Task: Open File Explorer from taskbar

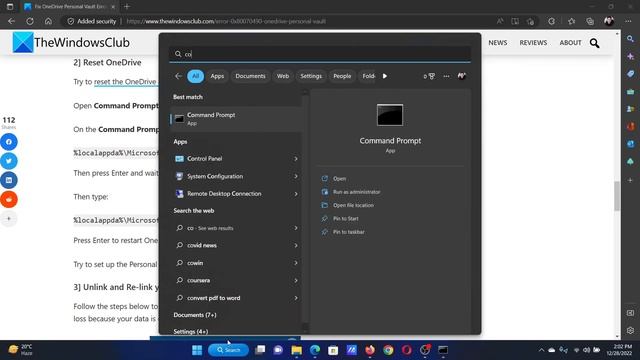Action: tap(296, 350)
